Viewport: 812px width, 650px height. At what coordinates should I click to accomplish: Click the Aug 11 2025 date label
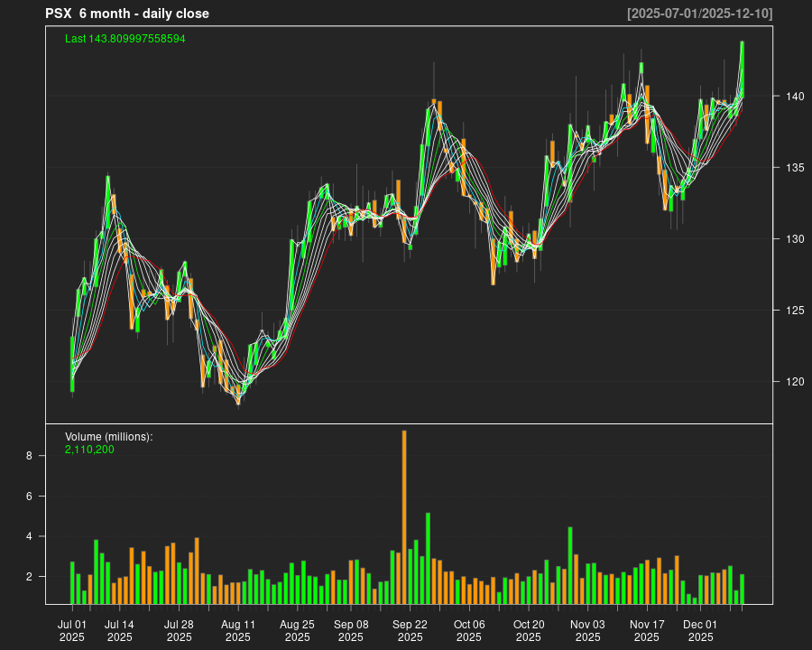pos(238,630)
